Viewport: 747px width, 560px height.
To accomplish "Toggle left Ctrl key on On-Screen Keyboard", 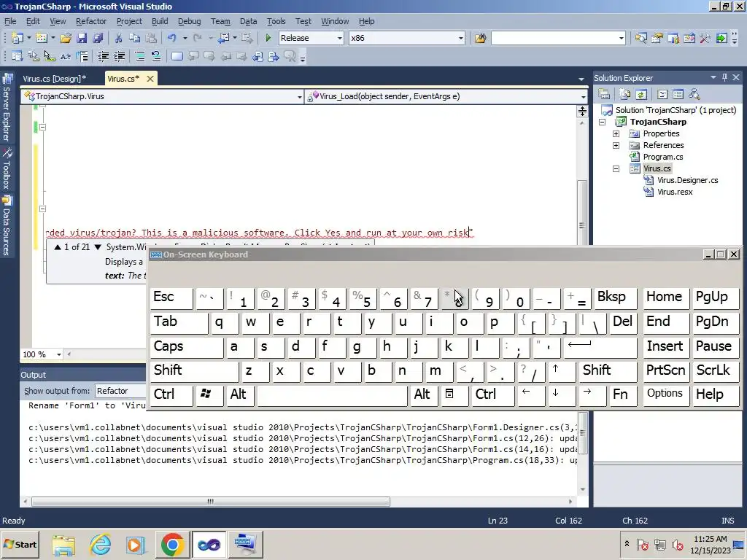I will pos(171,395).
